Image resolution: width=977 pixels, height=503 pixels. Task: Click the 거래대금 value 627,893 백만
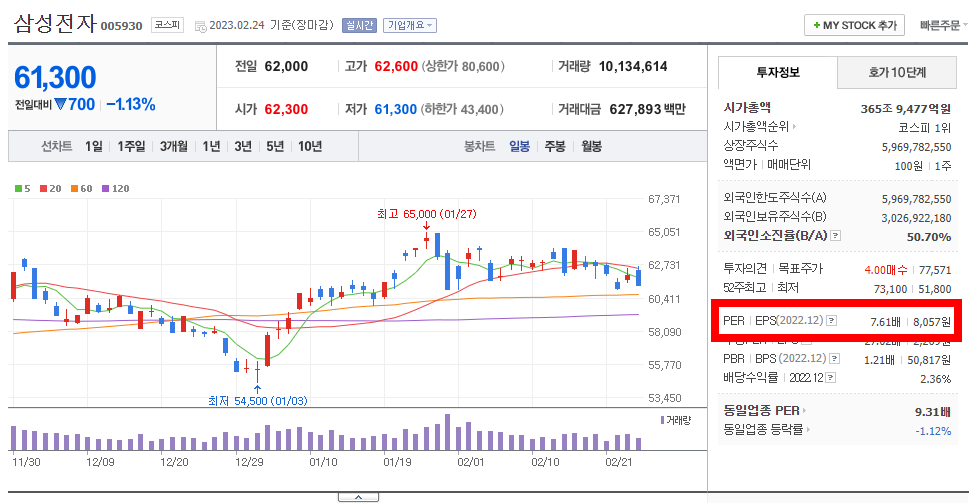click(x=647, y=109)
